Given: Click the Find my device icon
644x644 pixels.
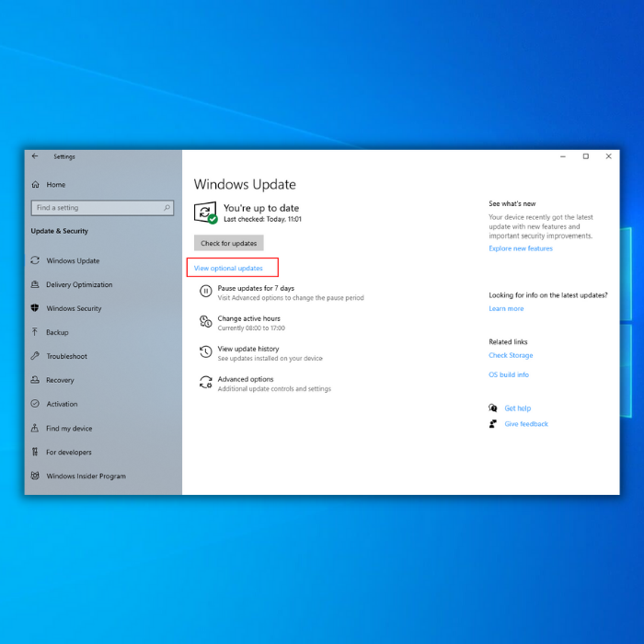Looking at the screenshot, I should 35,428.
